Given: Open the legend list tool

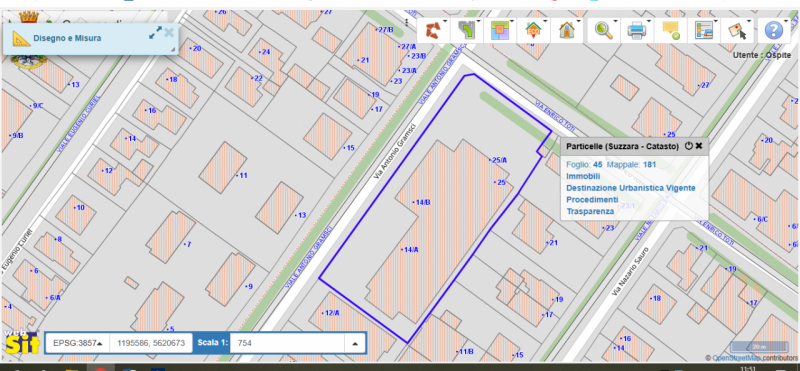Looking at the screenshot, I should pyautogui.click(x=704, y=31).
